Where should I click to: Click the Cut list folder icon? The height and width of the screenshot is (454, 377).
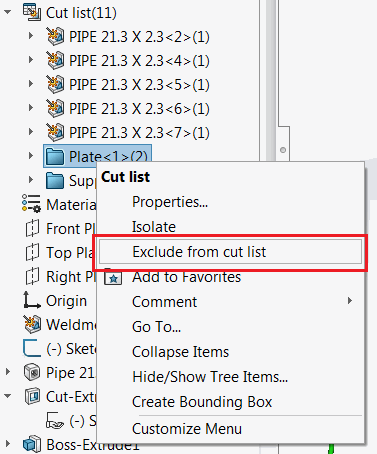pyautogui.click(x=32, y=12)
